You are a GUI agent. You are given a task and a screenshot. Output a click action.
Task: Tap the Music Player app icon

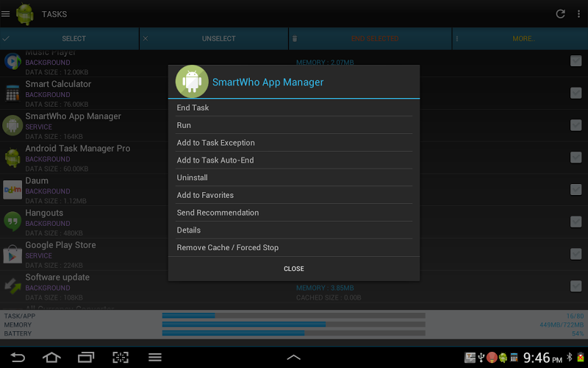12,61
